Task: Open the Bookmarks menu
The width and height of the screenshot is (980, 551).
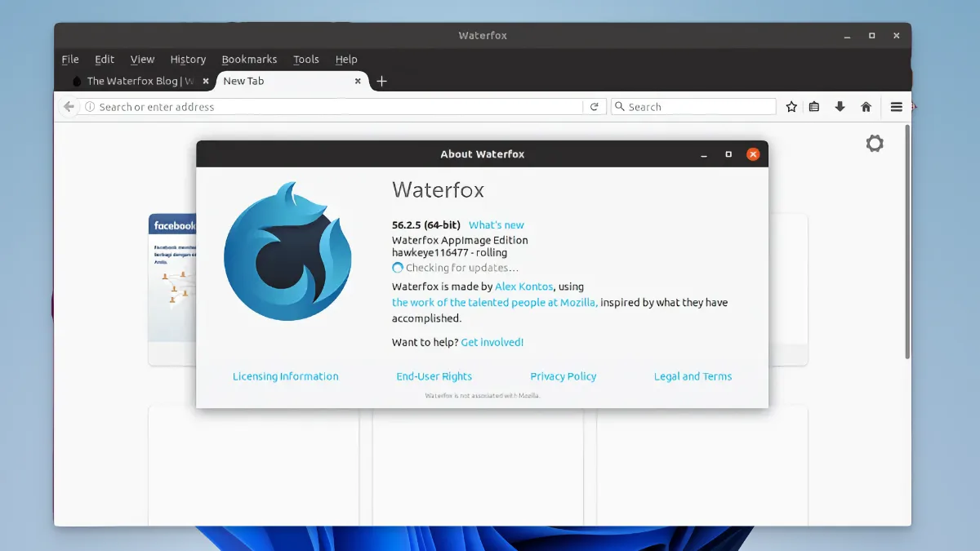Action: click(249, 59)
